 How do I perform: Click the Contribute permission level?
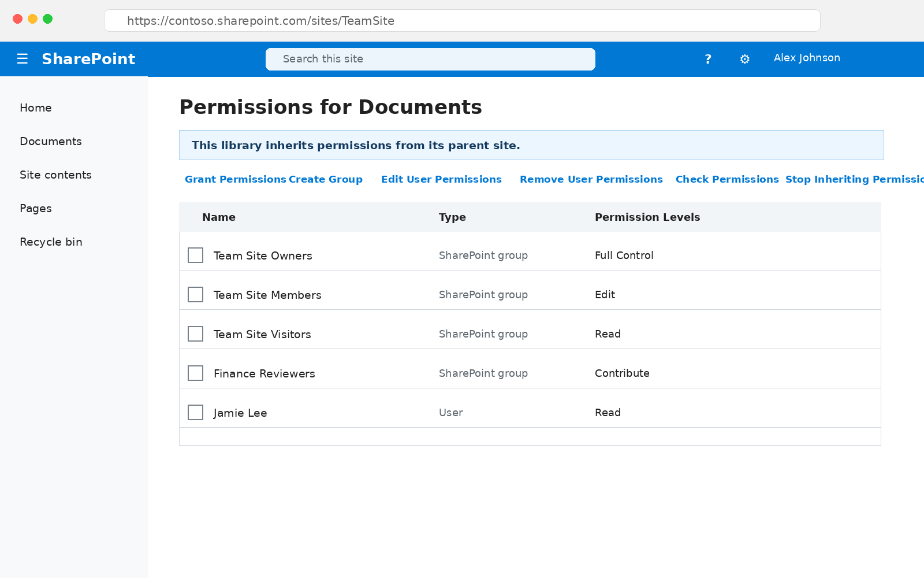pyautogui.click(x=622, y=373)
